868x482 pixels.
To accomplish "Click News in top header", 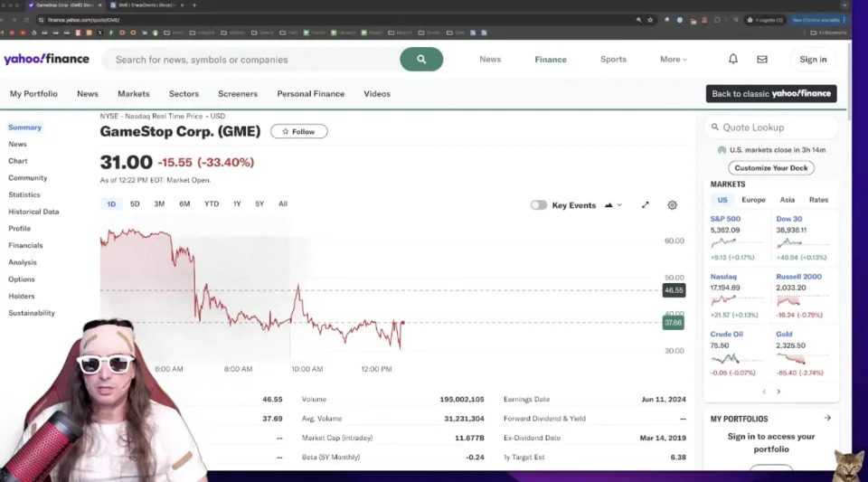I will (490, 59).
